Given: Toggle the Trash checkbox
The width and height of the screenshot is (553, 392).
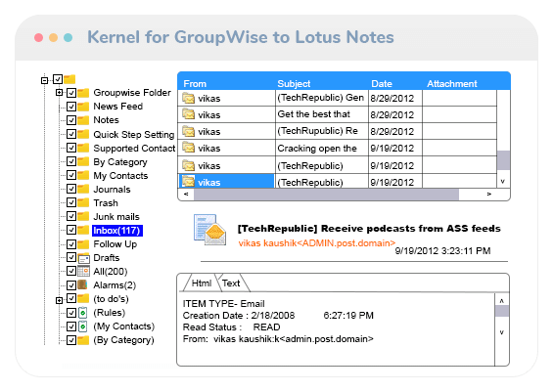Looking at the screenshot, I should (71, 203).
